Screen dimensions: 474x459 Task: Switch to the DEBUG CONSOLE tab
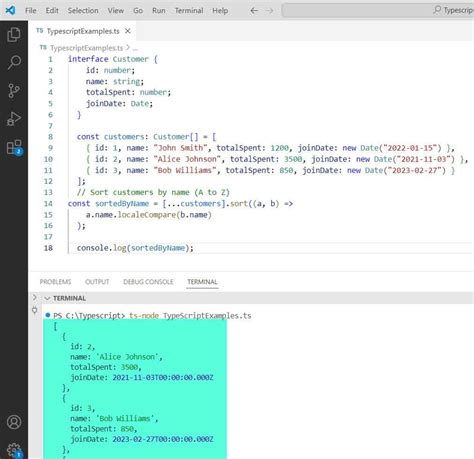coord(148,282)
